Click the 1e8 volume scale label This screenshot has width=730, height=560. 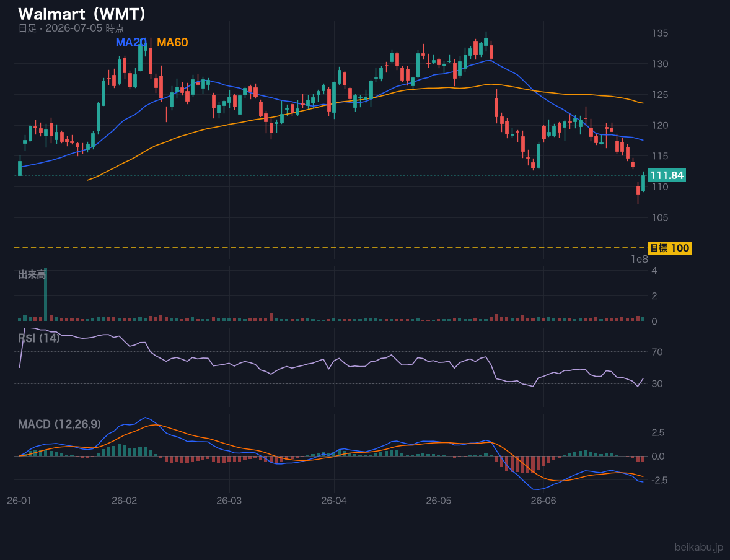click(x=640, y=260)
